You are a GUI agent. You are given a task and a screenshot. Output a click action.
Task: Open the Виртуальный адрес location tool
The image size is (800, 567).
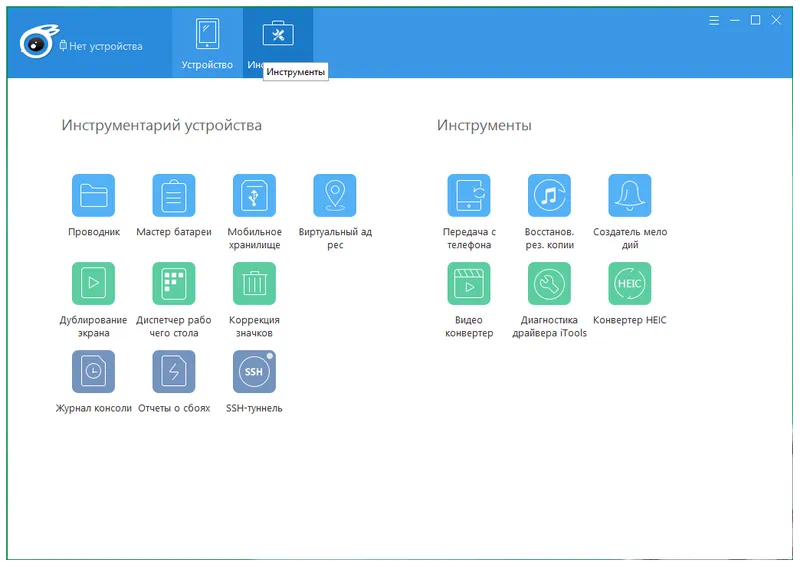[x=335, y=195]
